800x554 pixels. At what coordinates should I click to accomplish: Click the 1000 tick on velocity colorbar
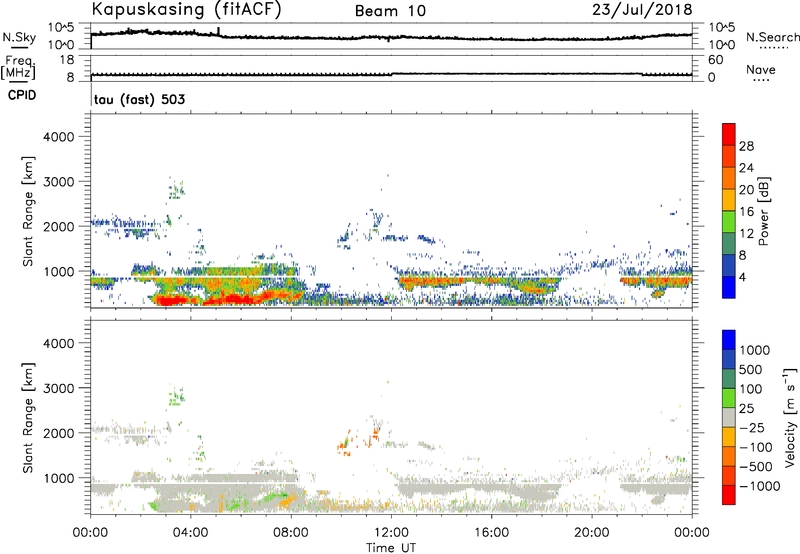tap(755, 350)
